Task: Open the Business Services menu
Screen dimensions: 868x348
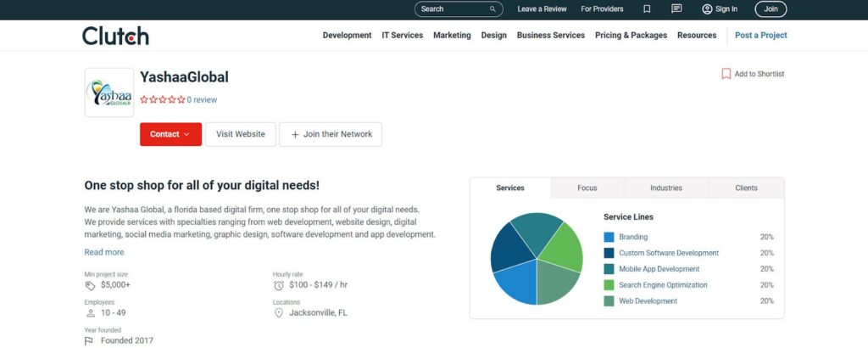Action: [x=551, y=35]
